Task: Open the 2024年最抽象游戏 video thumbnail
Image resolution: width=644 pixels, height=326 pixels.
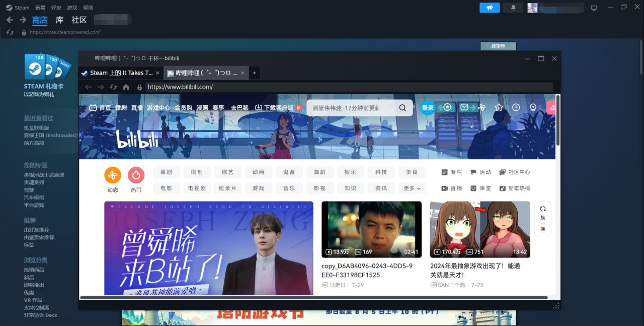Action: tap(480, 230)
